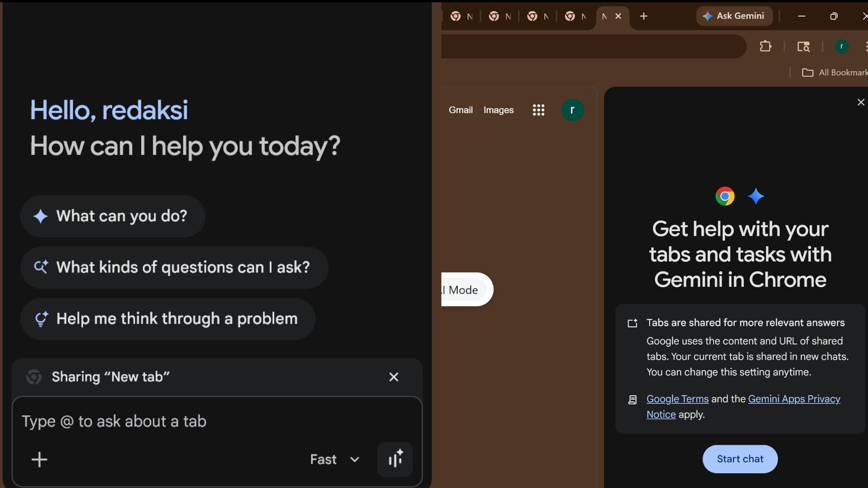Open the Google Terms link

pos(677,399)
